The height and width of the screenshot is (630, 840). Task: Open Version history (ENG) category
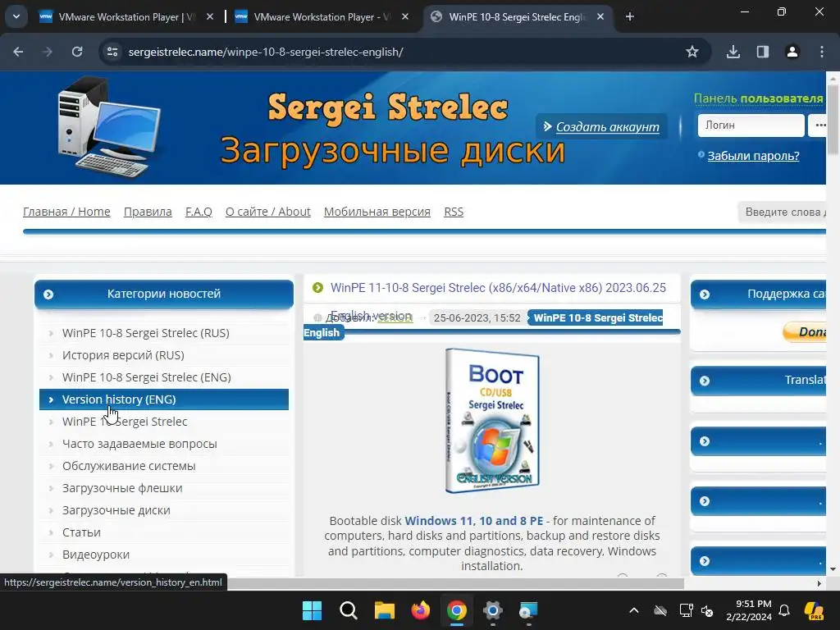tap(164, 399)
